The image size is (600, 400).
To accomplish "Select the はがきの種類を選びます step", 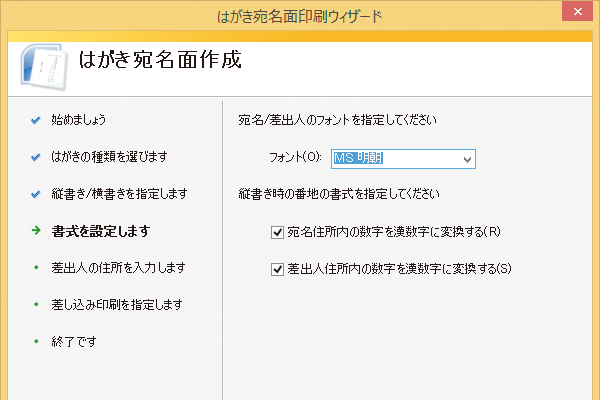I will (x=109, y=157).
